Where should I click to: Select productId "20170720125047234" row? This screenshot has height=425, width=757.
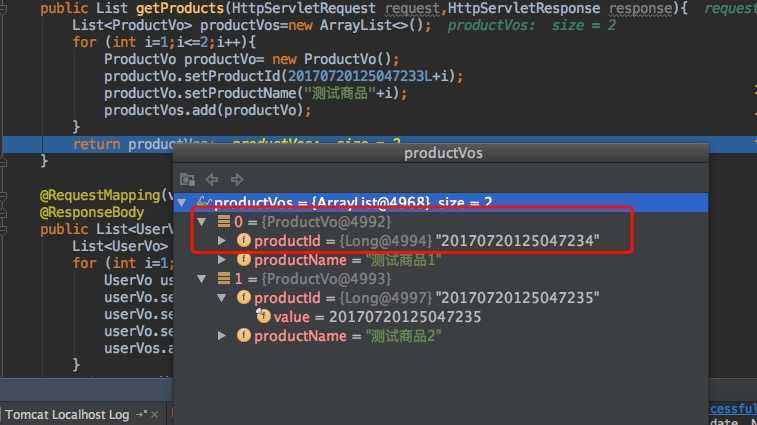441,241
